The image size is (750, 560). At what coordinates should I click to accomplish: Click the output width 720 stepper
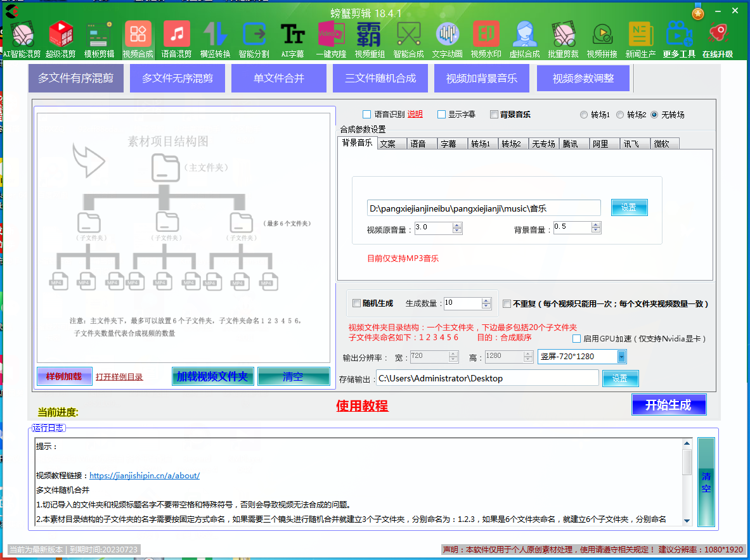(x=453, y=357)
